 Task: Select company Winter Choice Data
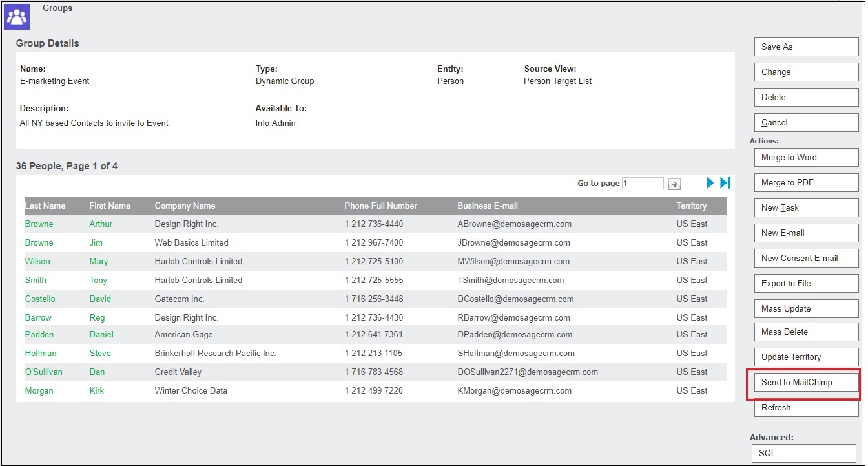pos(191,390)
